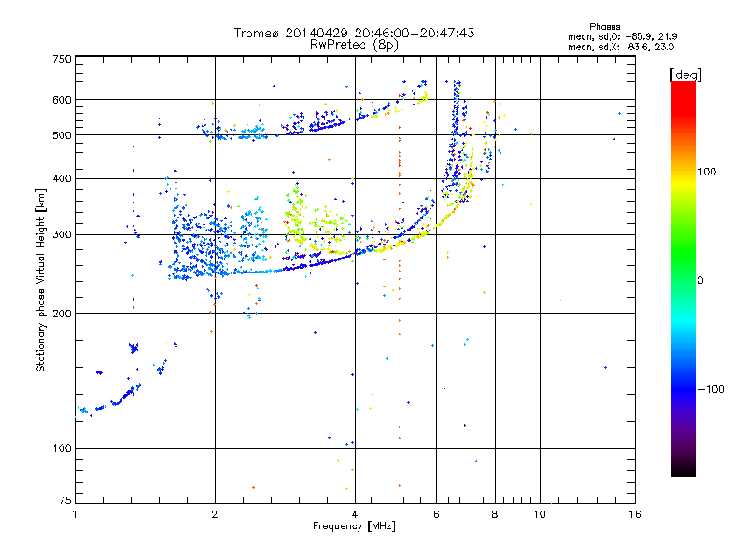The image size is (747, 560).
Task: Click the x-axis tick label '10'
Action: [x=540, y=514]
